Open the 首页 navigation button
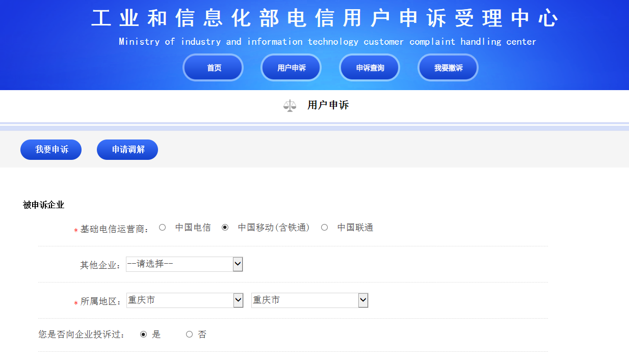The height and width of the screenshot is (364, 629). click(213, 68)
